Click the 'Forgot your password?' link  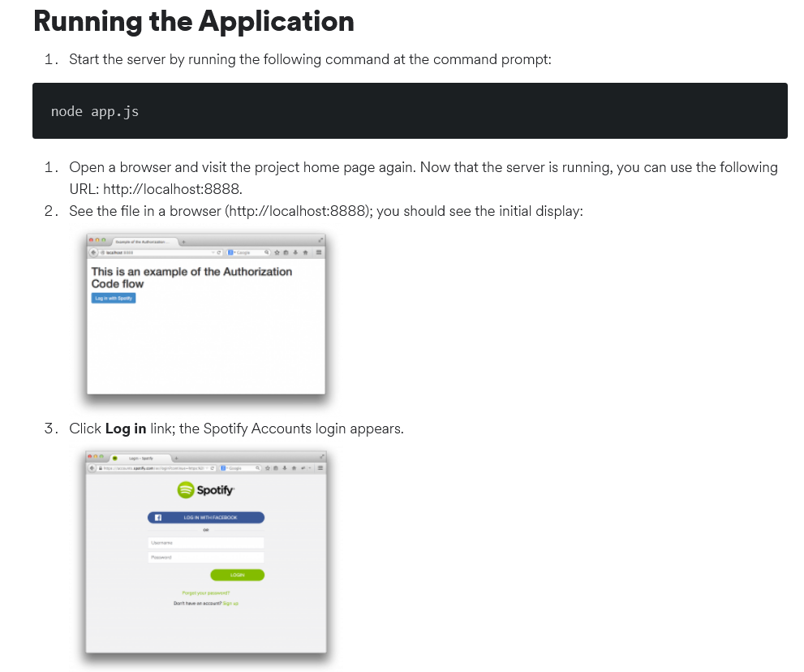[x=205, y=593]
